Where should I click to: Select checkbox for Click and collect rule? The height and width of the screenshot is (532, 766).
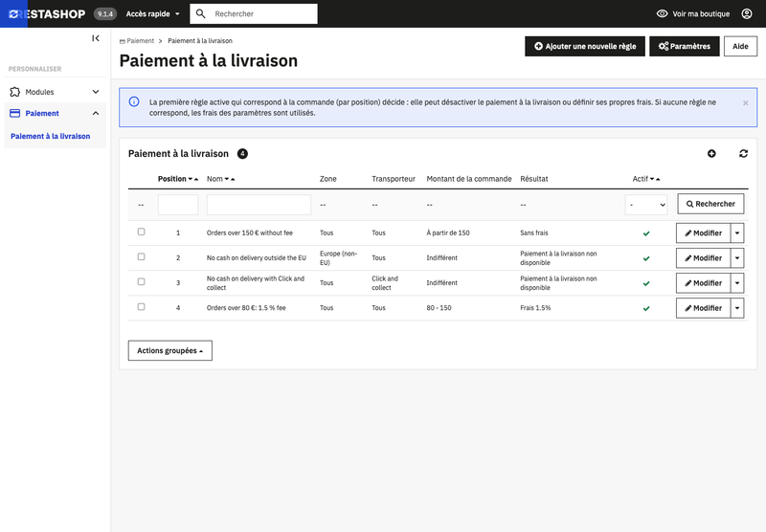click(141, 281)
